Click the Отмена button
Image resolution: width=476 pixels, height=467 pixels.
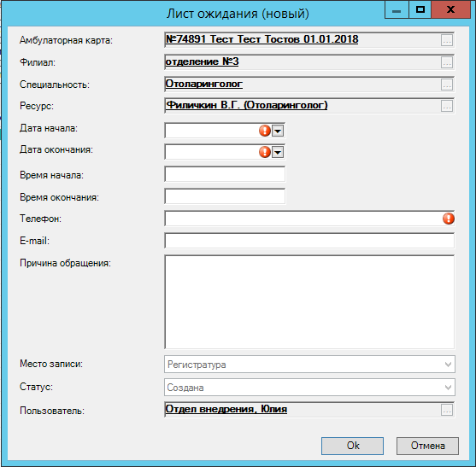tap(427, 446)
